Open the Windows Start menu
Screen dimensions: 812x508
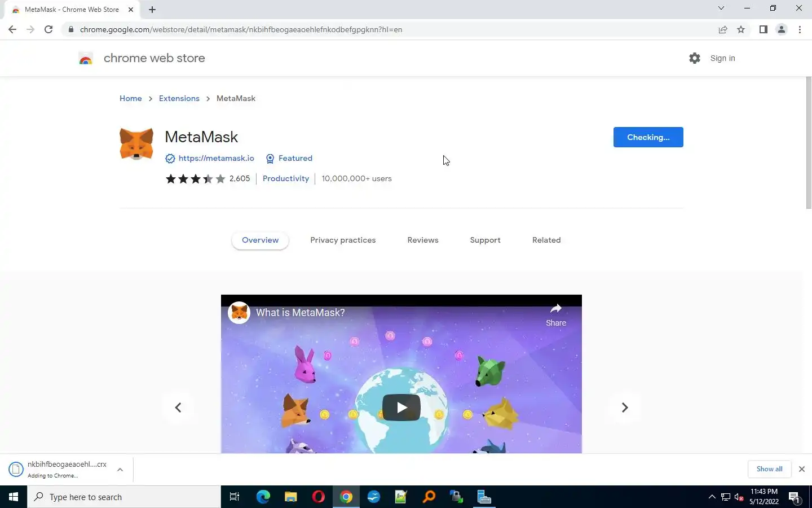click(14, 497)
